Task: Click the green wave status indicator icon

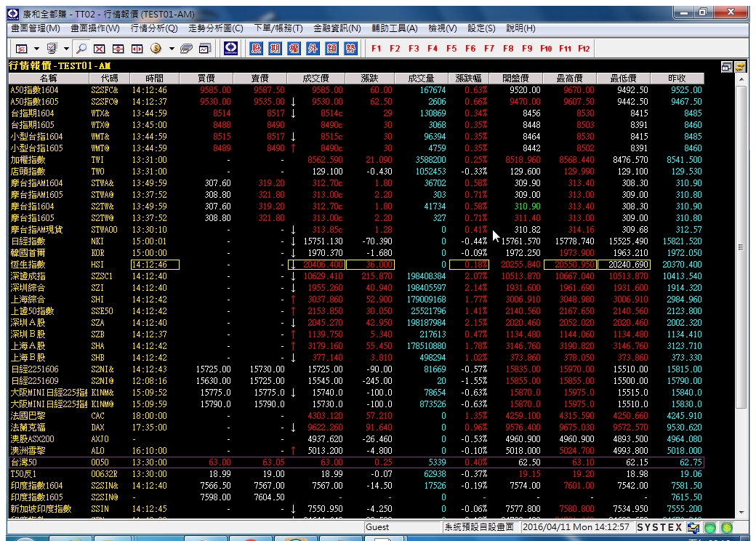Action: click(710, 527)
